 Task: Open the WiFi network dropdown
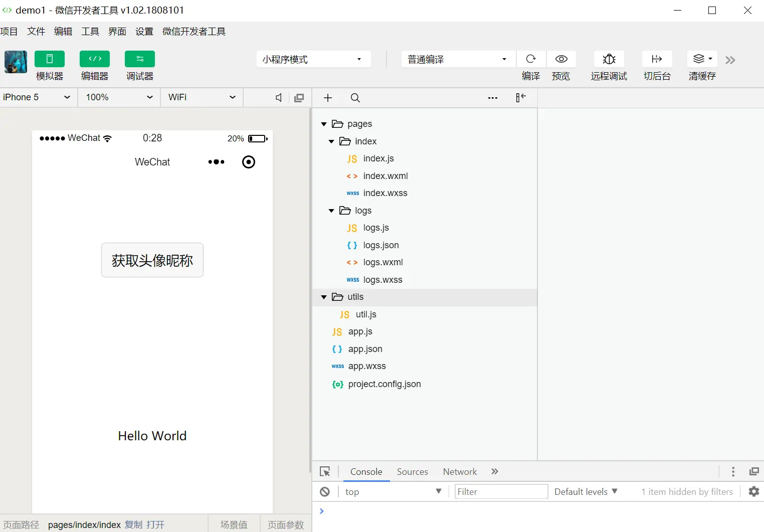(x=202, y=97)
